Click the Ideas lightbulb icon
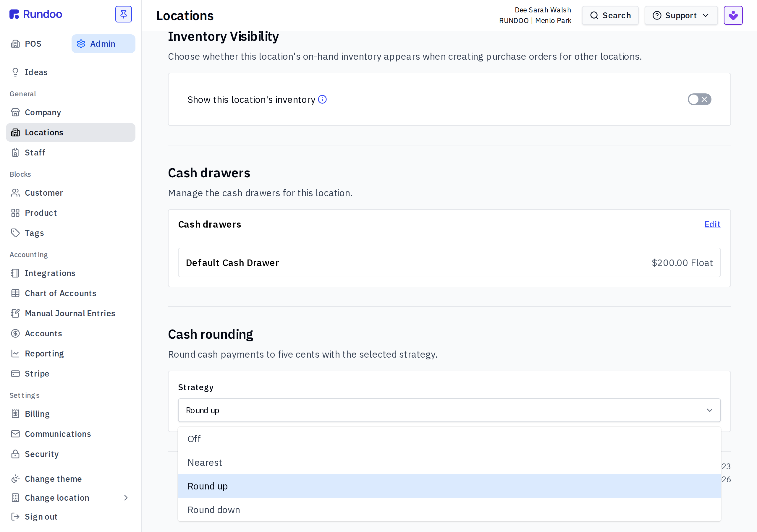This screenshot has height=532, width=757. pos(15,72)
